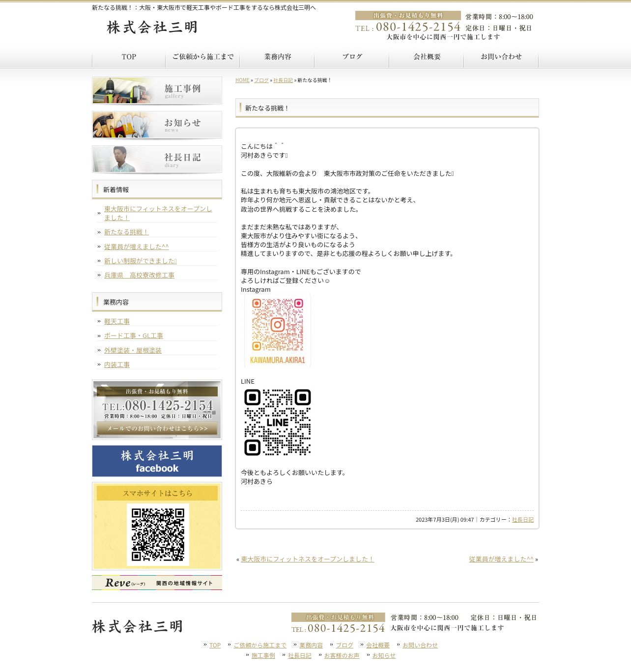This screenshot has width=631, height=672.
Task: Click the header phone number 080-1425-2154
Action: click(x=418, y=27)
